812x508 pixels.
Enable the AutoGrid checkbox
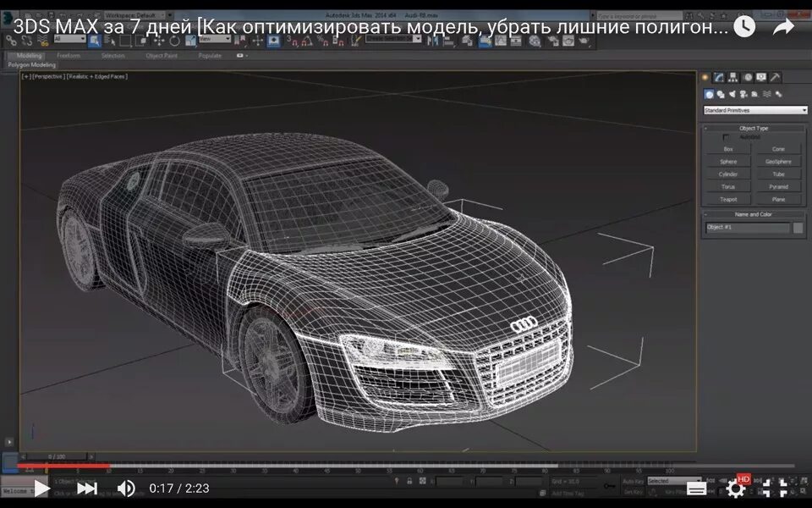[x=726, y=137]
